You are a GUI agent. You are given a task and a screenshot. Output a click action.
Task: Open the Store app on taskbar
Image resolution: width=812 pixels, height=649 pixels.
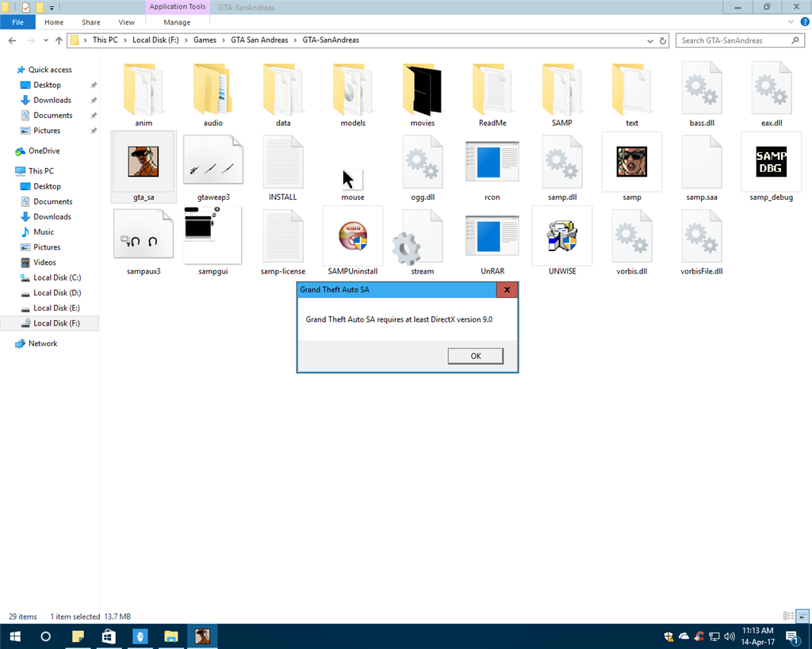coord(108,636)
